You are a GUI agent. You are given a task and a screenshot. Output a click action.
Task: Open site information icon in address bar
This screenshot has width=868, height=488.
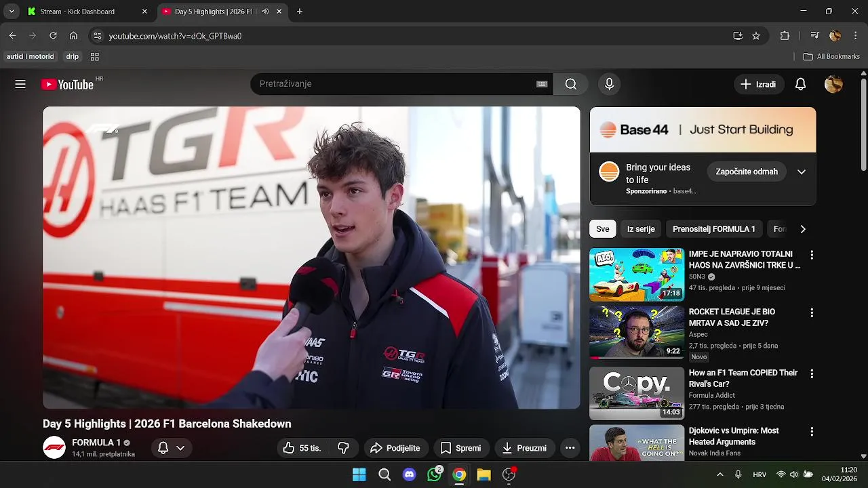click(97, 36)
